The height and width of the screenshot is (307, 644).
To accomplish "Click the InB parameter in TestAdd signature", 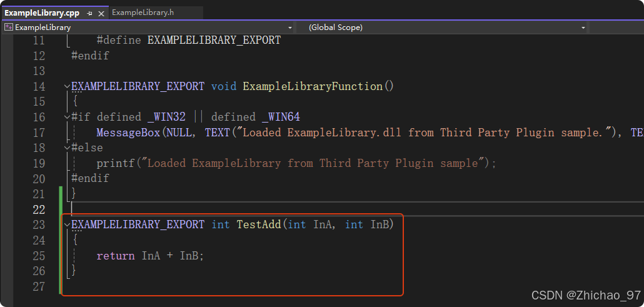I will [380, 225].
